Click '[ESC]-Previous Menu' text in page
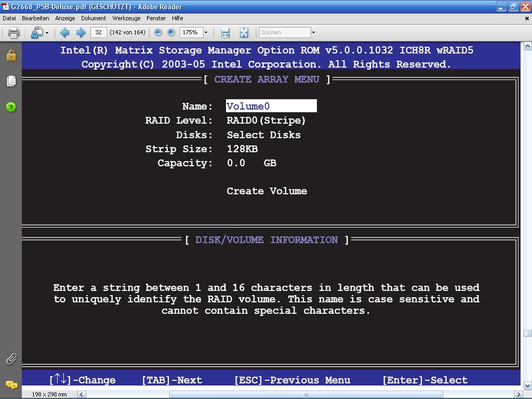This screenshot has width=532, height=399. [292, 380]
